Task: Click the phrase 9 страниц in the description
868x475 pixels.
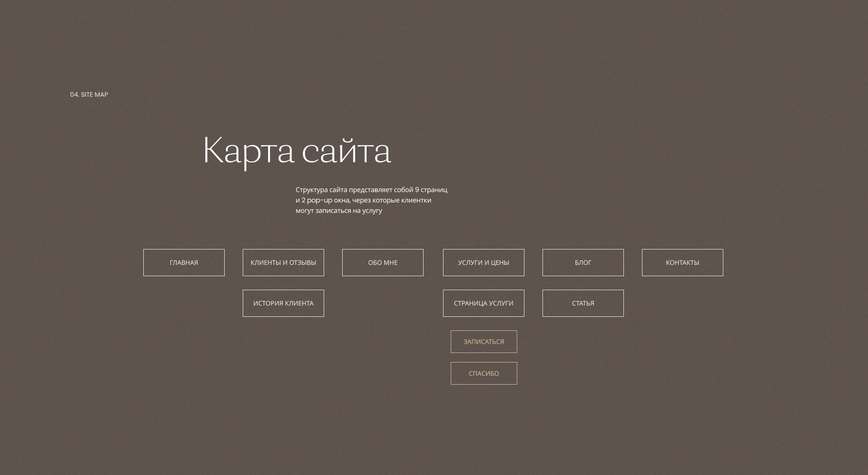Action: tap(431, 190)
